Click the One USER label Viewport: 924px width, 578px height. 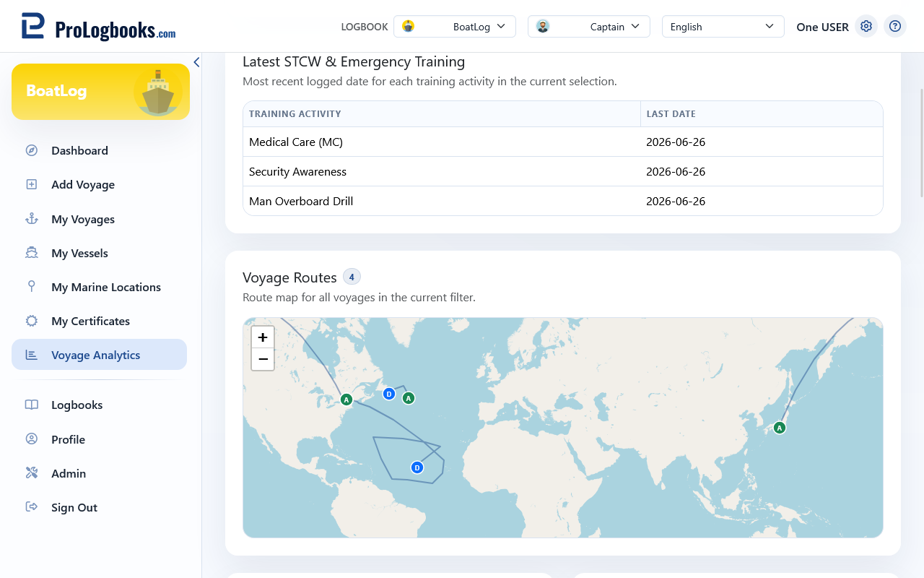tap(822, 27)
